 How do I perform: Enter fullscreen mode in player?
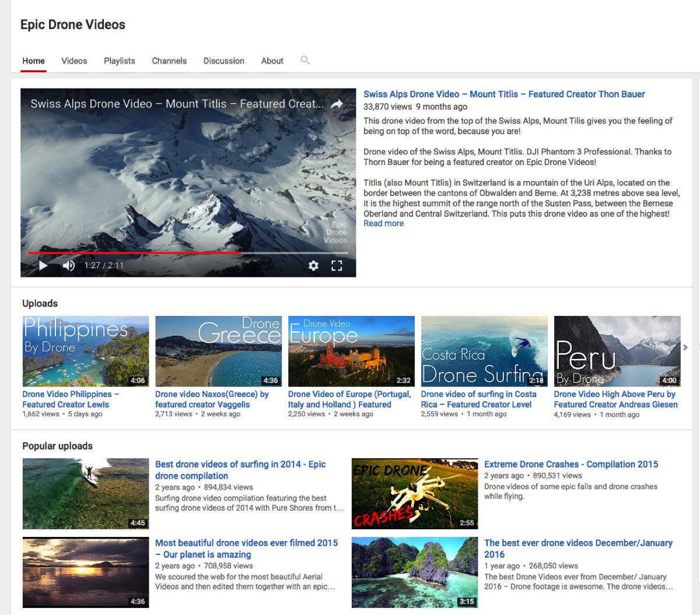(337, 265)
